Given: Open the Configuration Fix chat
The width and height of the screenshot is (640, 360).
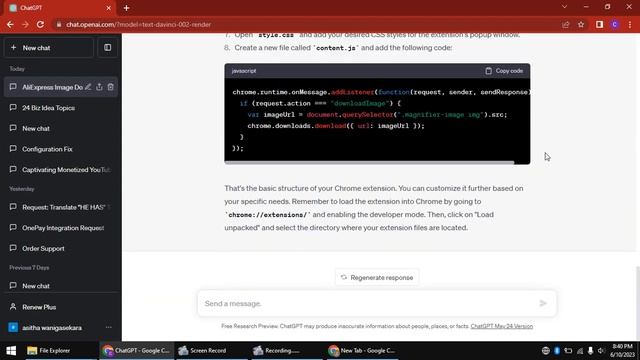Looking at the screenshot, I should pyautogui.click(x=60, y=149).
